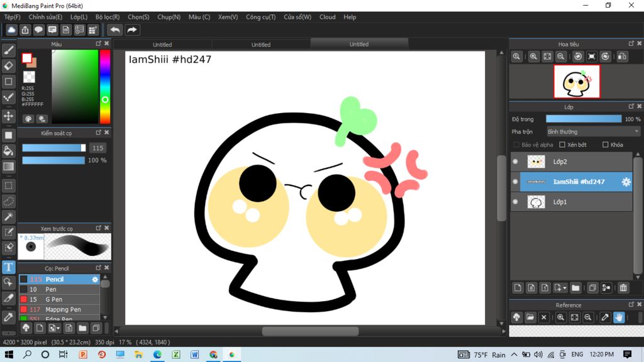Click the speech bubble icon in top toolbar
The height and width of the screenshot is (362, 644).
[x=38, y=30]
